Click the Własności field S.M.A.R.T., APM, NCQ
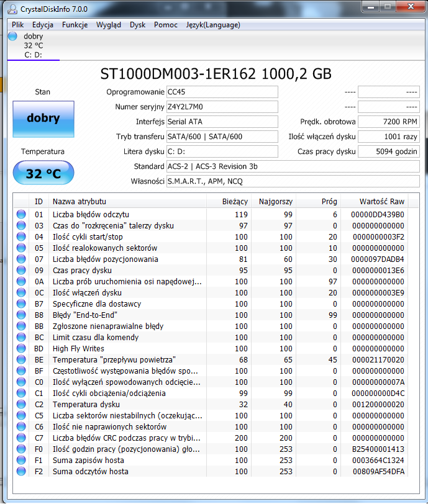Screen dimensions: 428x504 tap(293, 181)
